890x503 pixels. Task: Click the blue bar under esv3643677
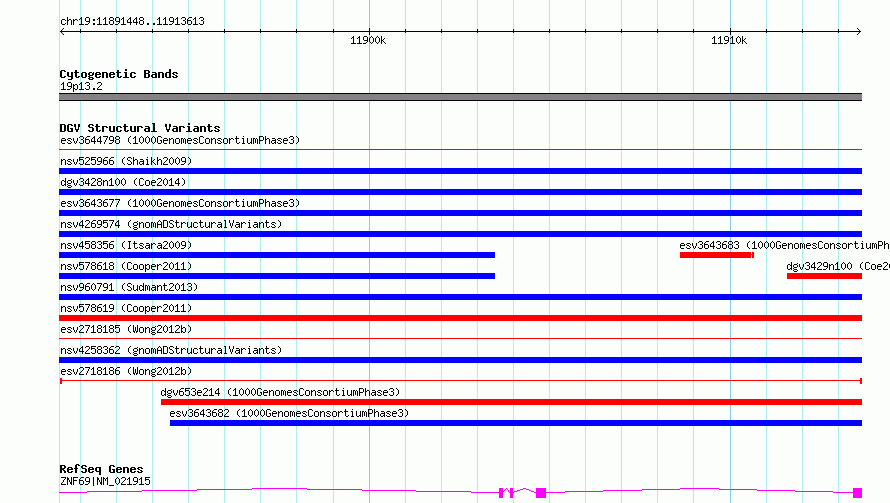pos(460,213)
